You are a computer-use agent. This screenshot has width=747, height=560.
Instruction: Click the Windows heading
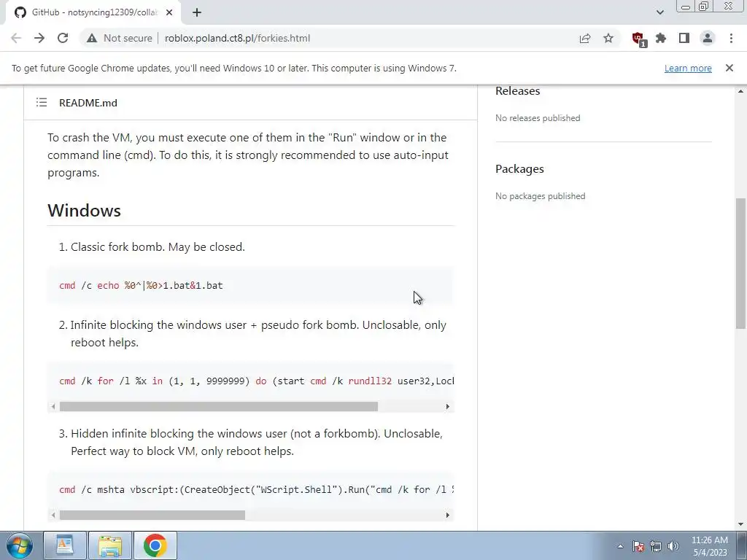(85, 211)
